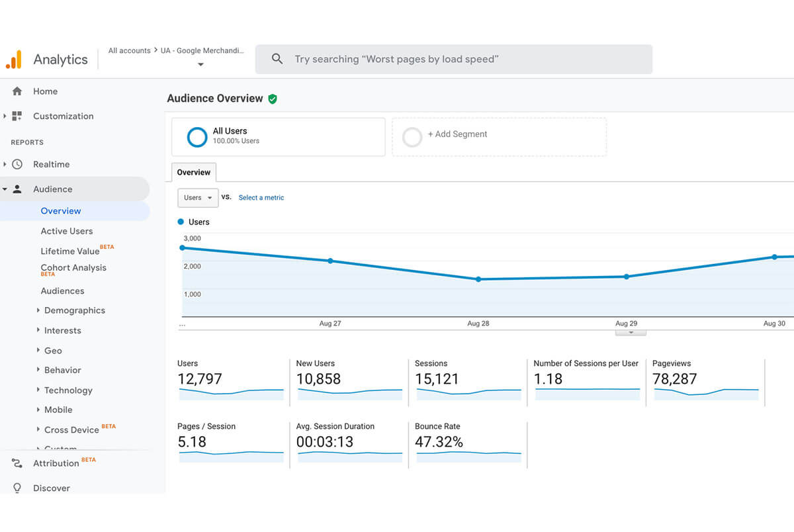Click the Discover icon in sidebar
This screenshot has height=532, width=794.
17,488
